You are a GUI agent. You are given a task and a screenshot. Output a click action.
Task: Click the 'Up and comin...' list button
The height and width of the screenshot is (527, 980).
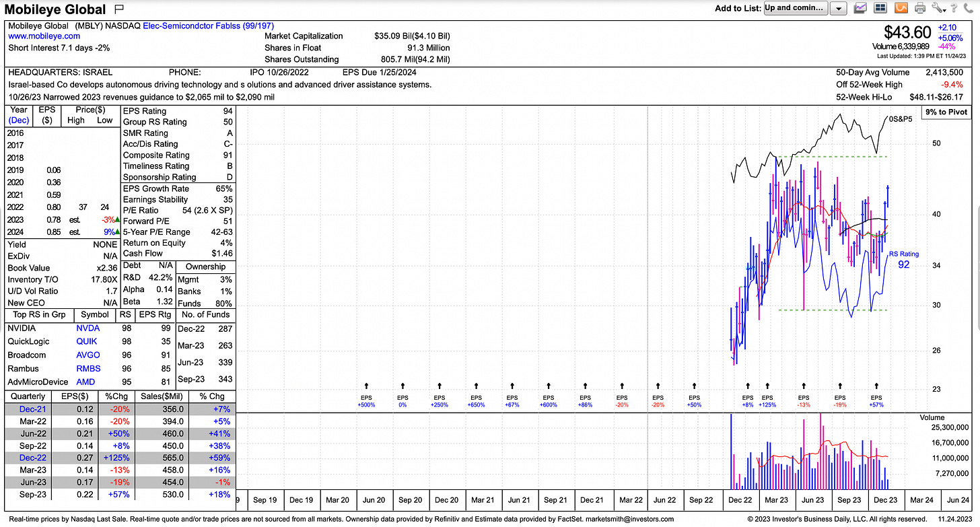pyautogui.click(x=794, y=8)
